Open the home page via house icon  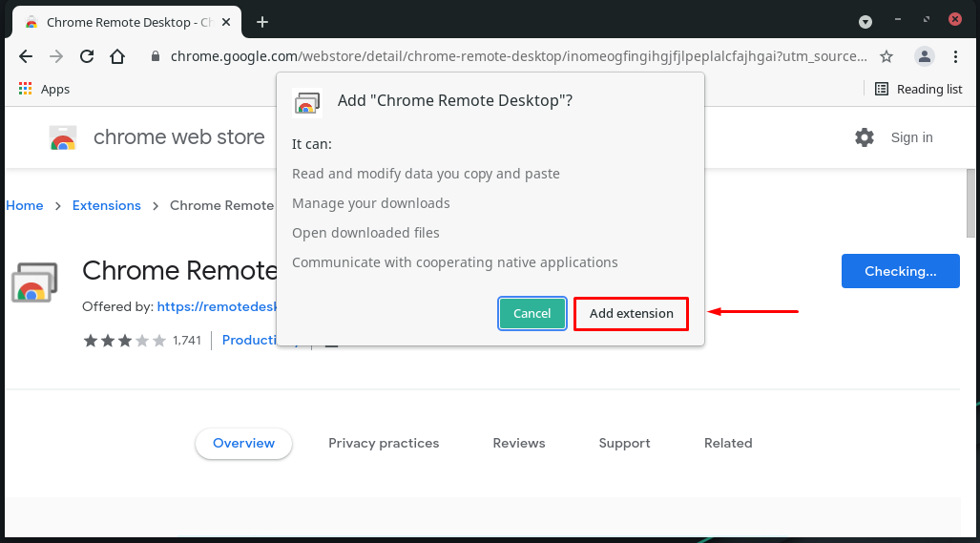click(117, 56)
